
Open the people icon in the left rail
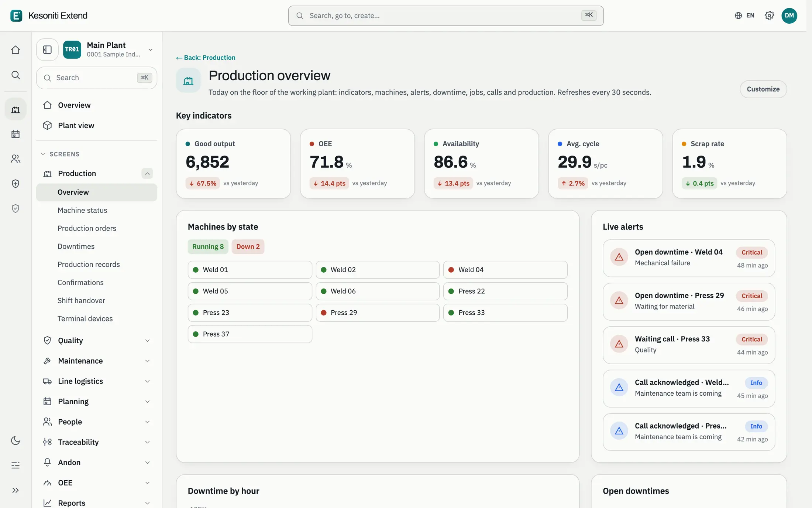pyautogui.click(x=16, y=159)
